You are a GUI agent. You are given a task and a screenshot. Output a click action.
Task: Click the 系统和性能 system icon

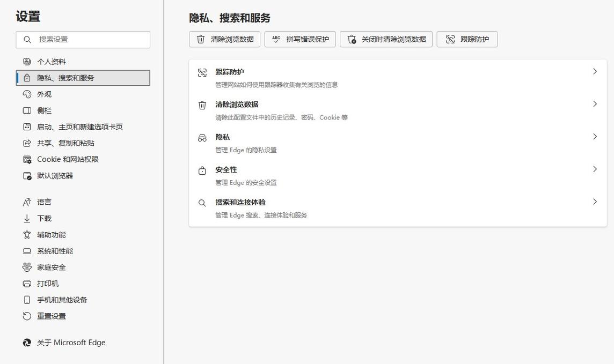pos(26,251)
